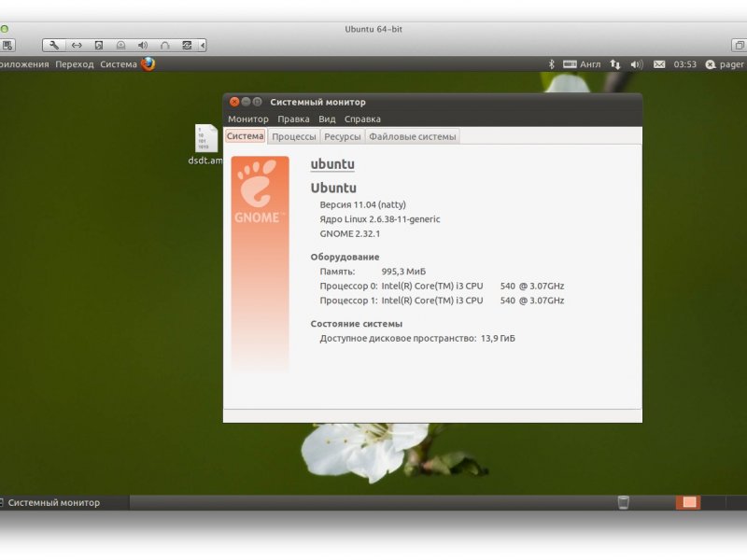The image size is (747, 560).
Task: Click the VM snapshot icon at far left
Action: coord(7,45)
